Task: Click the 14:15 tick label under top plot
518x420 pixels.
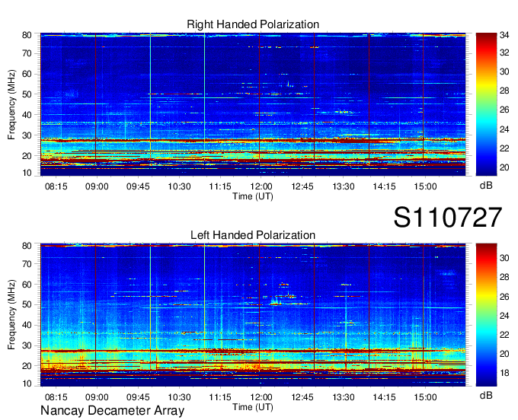Action: coord(384,186)
